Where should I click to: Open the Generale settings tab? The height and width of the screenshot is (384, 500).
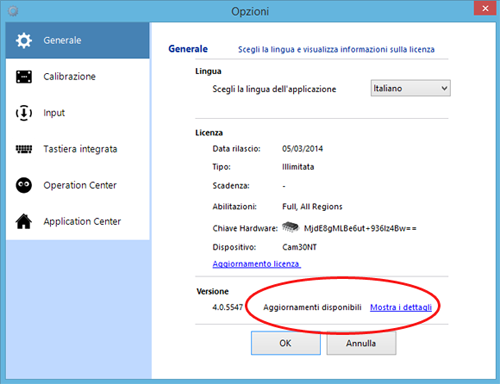(77, 41)
